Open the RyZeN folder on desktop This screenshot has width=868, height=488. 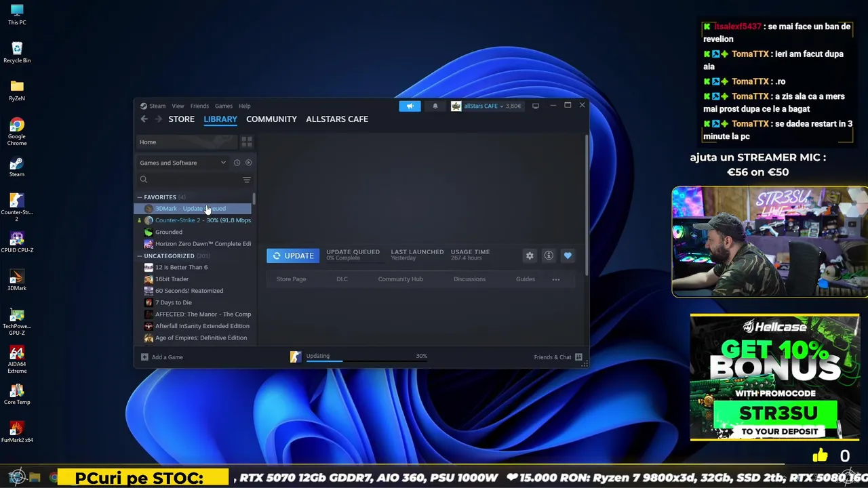pos(17,90)
